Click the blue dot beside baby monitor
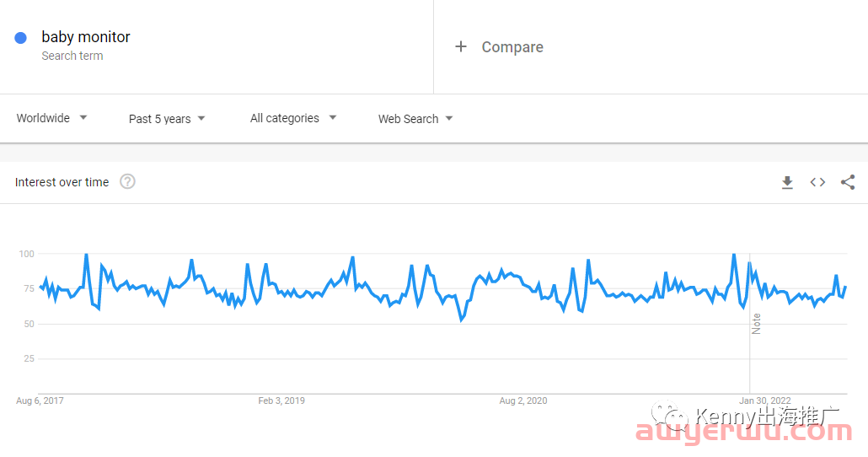Image resolution: width=868 pixels, height=457 pixels. tap(20, 38)
